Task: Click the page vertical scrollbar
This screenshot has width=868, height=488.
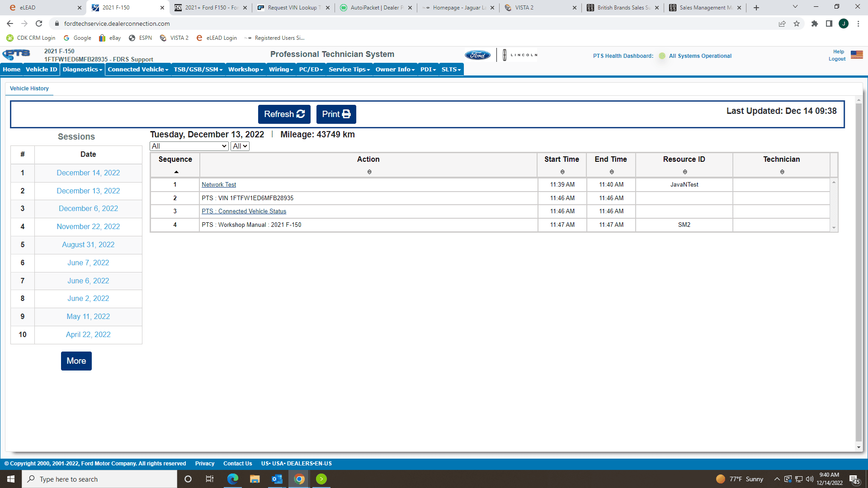Action: coord(859,271)
